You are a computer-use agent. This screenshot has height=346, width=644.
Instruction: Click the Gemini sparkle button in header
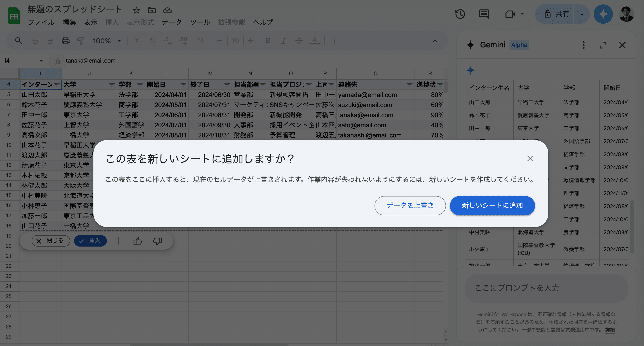coord(603,14)
